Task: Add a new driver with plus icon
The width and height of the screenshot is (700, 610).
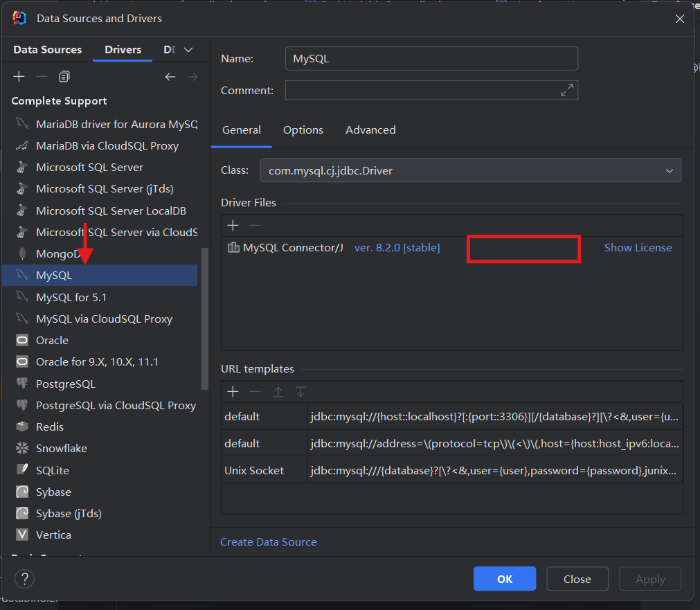Action: [x=19, y=77]
